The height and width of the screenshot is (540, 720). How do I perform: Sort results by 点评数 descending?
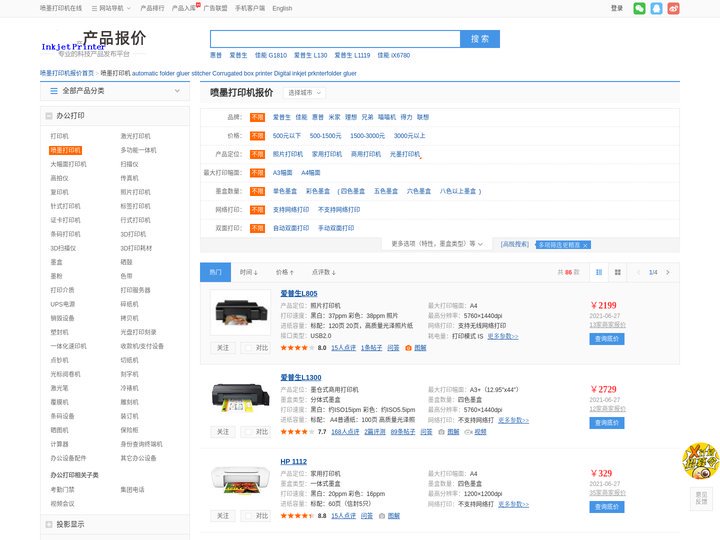pyautogui.click(x=324, y=272)
